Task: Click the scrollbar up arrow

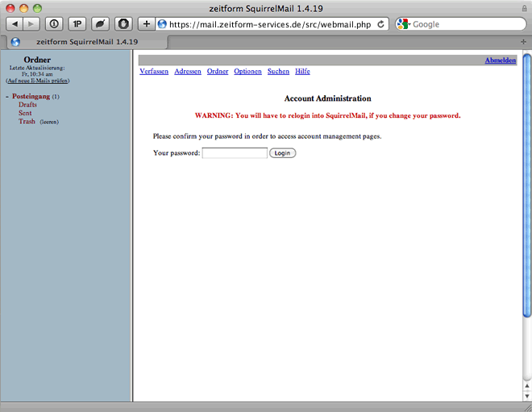Action: (527, 386)
